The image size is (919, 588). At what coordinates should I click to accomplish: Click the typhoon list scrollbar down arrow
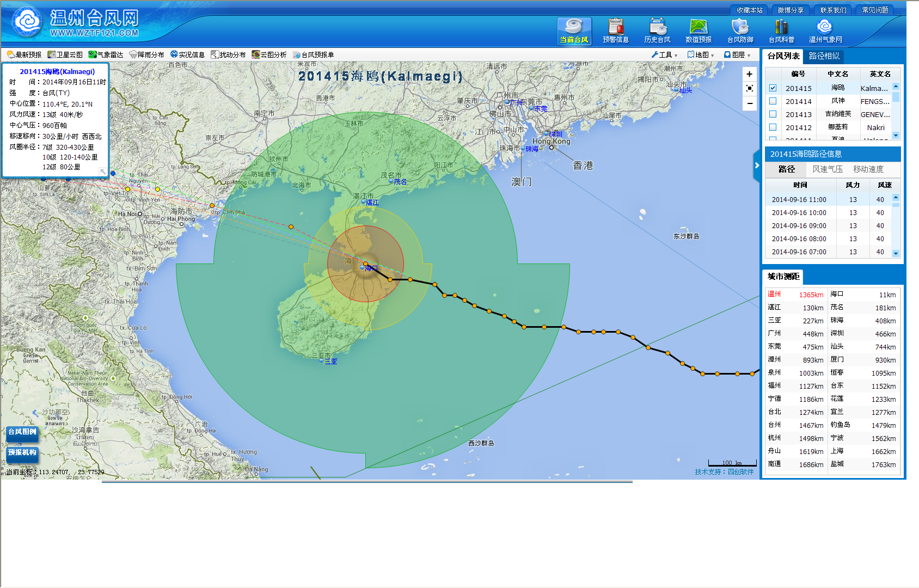896,135
